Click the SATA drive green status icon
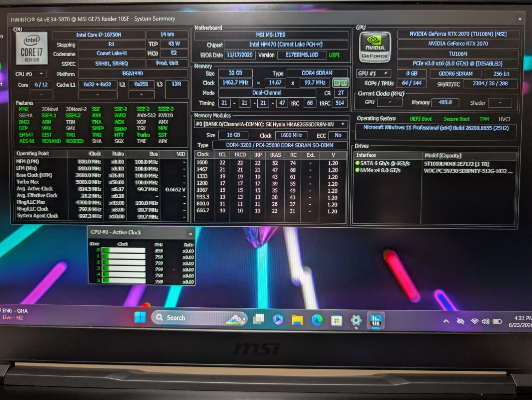This screenshot has width=532, height=400. tap(357, 163)
